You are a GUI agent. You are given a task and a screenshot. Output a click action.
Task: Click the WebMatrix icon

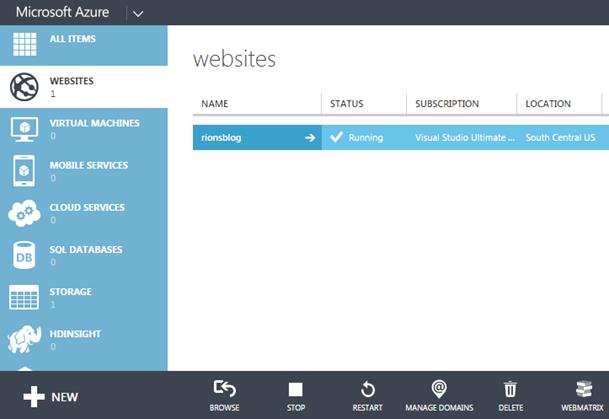(x=584, y=389)
